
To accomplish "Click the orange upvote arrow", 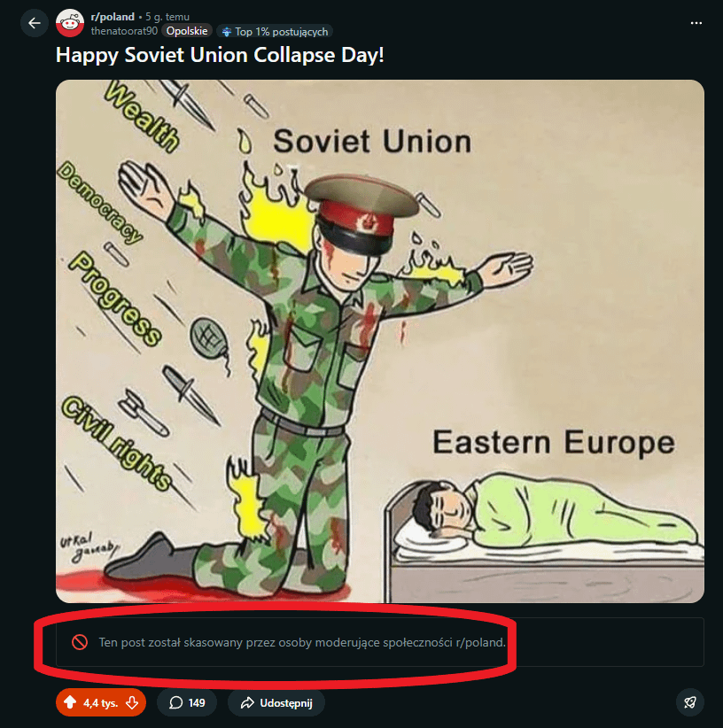I will [70, 703].
